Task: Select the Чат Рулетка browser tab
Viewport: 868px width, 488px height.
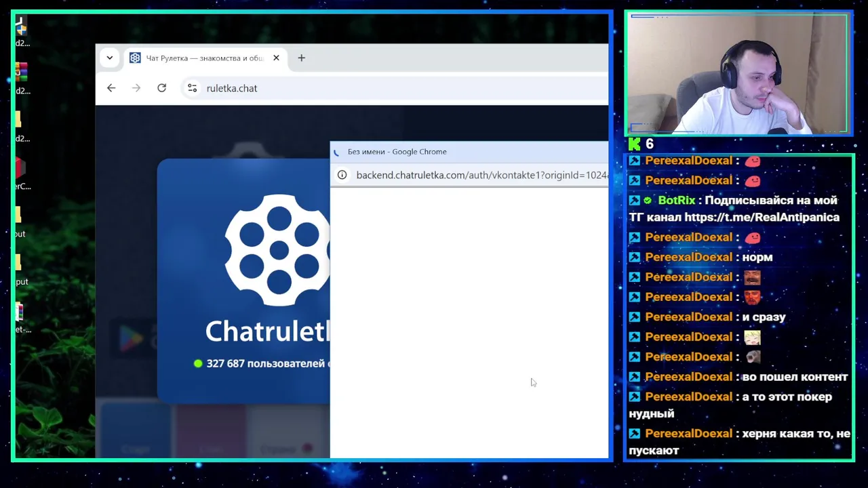Action: pyautogui.click(x=204, y=58)
